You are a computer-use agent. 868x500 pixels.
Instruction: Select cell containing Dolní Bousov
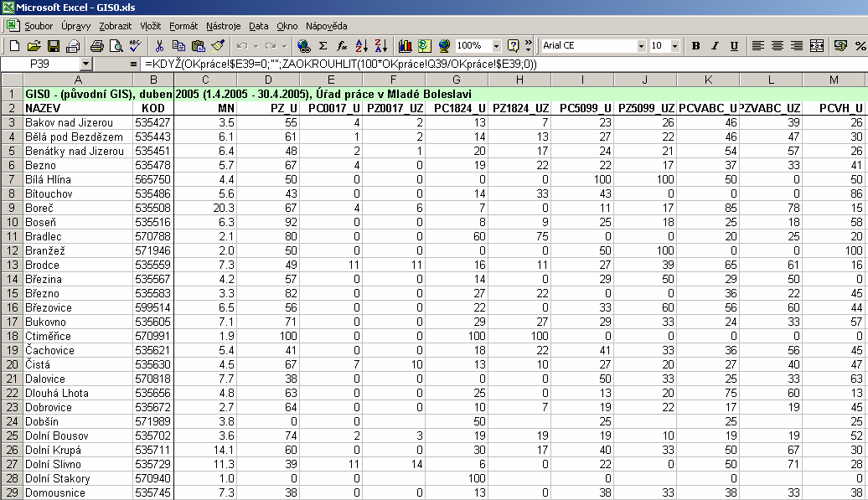click(x=78, y=436)
